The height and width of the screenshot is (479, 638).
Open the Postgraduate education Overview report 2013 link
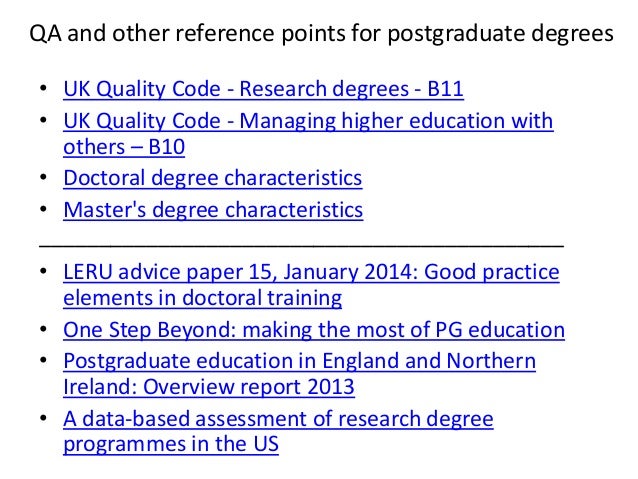(x=299, y=360)
